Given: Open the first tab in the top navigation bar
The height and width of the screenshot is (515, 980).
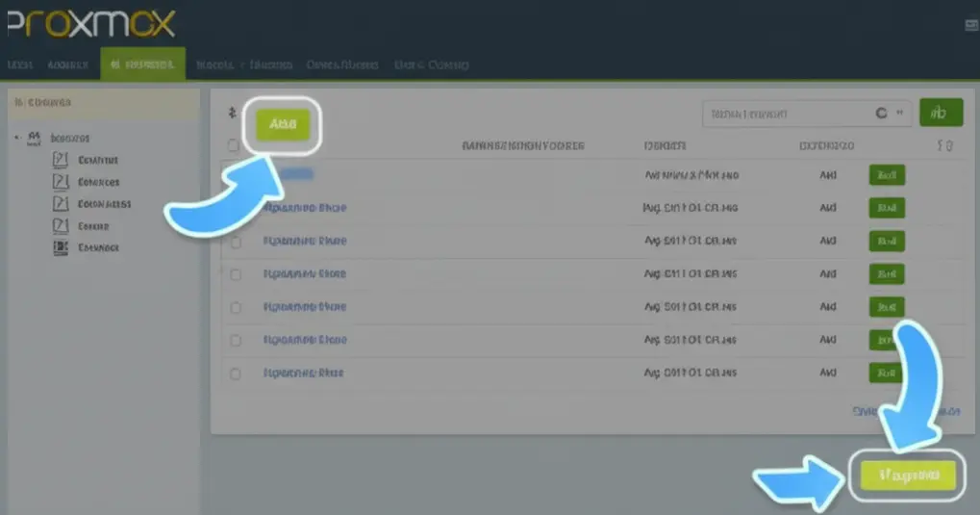Looking at the screenshot, I should pos(20,64).
